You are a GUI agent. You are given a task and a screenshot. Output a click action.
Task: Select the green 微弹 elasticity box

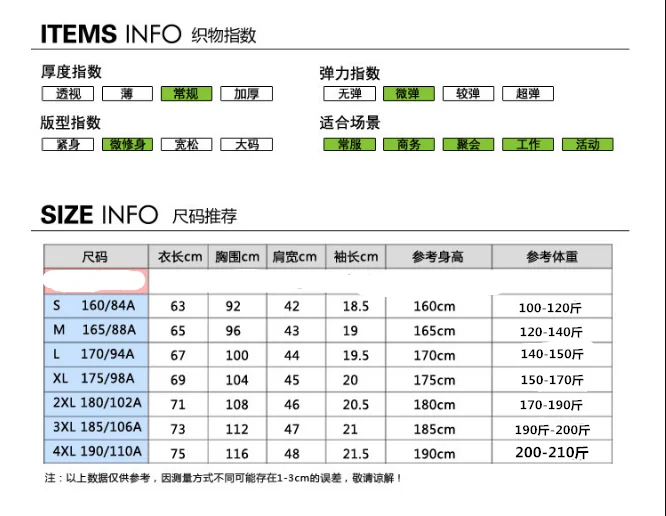coord(409,93)
